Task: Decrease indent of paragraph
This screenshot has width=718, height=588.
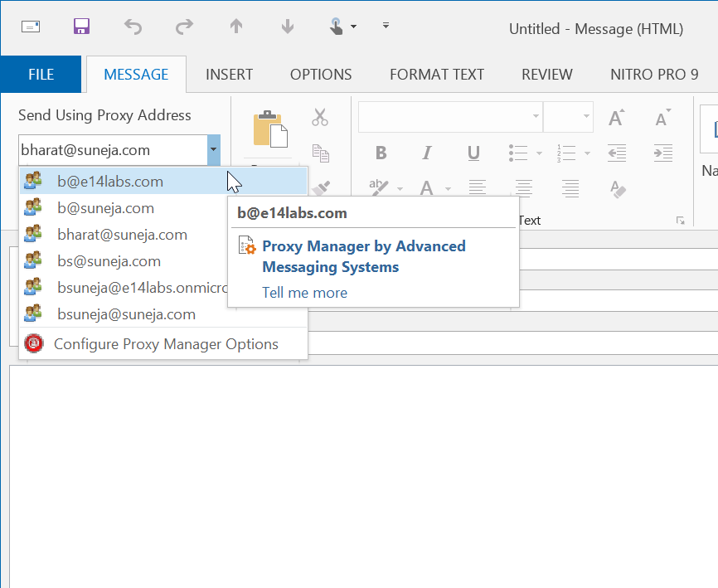Action: pos(617,153)
